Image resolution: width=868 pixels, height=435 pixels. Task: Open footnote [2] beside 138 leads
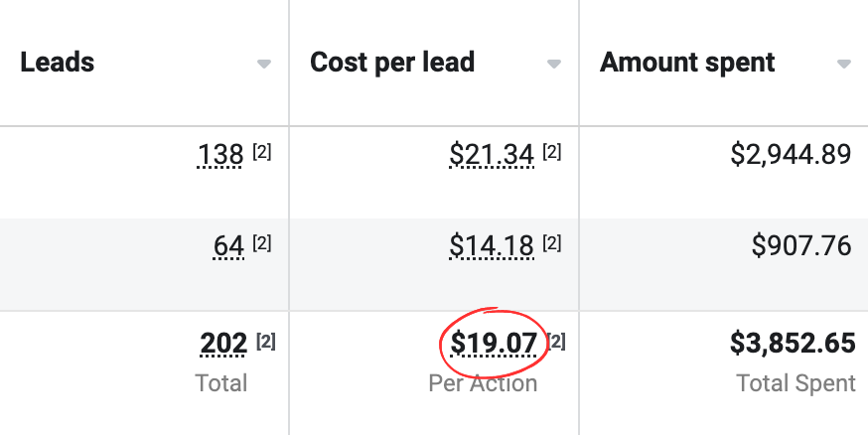(262, 153)
